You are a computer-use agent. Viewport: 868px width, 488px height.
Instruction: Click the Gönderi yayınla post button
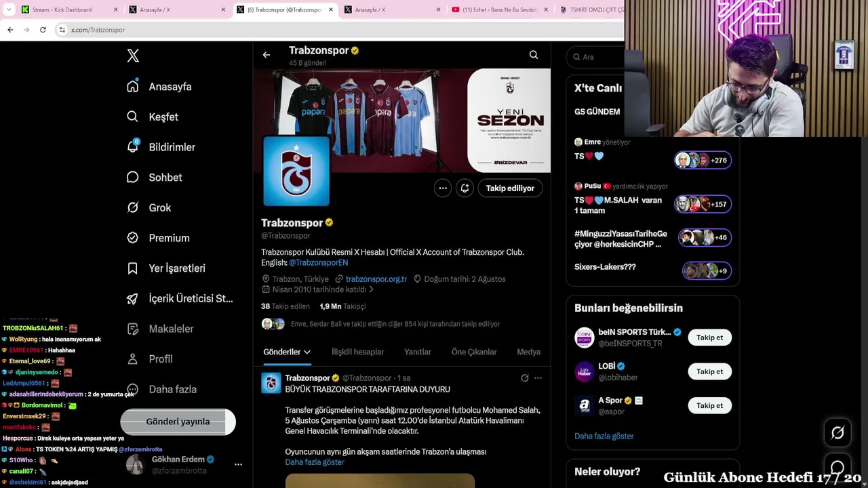click(x=178, y=422)
